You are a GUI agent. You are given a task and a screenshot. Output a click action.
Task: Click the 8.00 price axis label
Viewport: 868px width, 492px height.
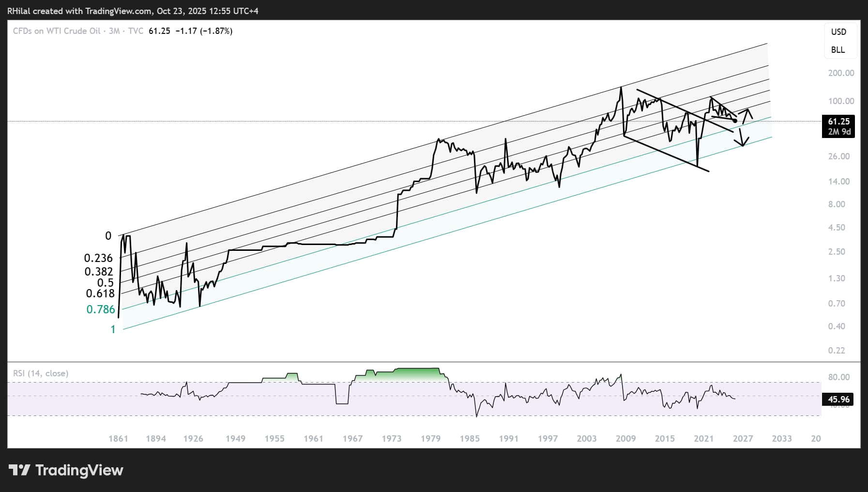coord(837,204)
